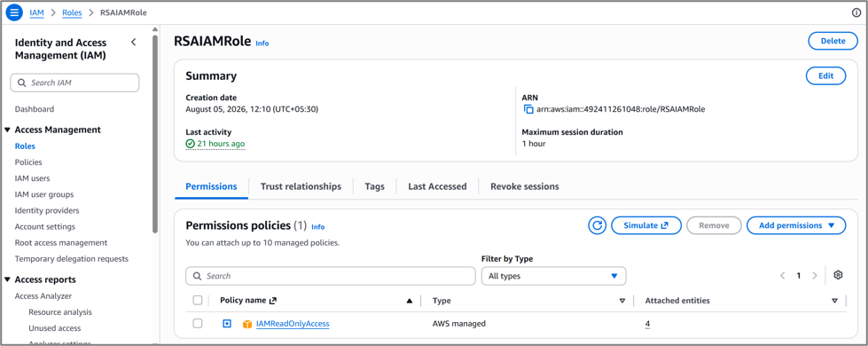868x346 pixels.
Task: Click the disabled Remove button
Action: pyautogui.click(x=714, y=225)
